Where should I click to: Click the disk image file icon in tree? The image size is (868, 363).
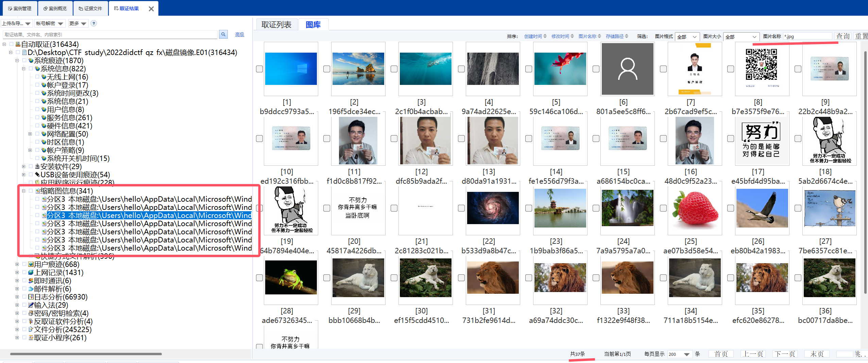[24, 53]
